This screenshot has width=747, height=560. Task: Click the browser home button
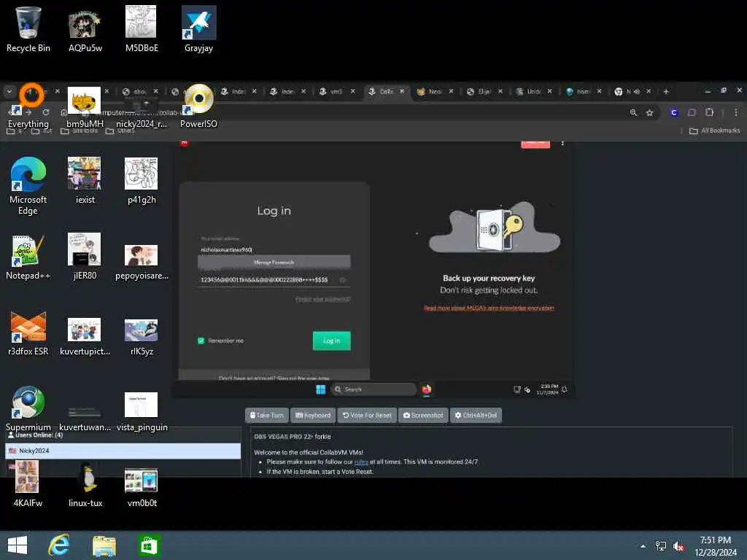pos(64,112)
